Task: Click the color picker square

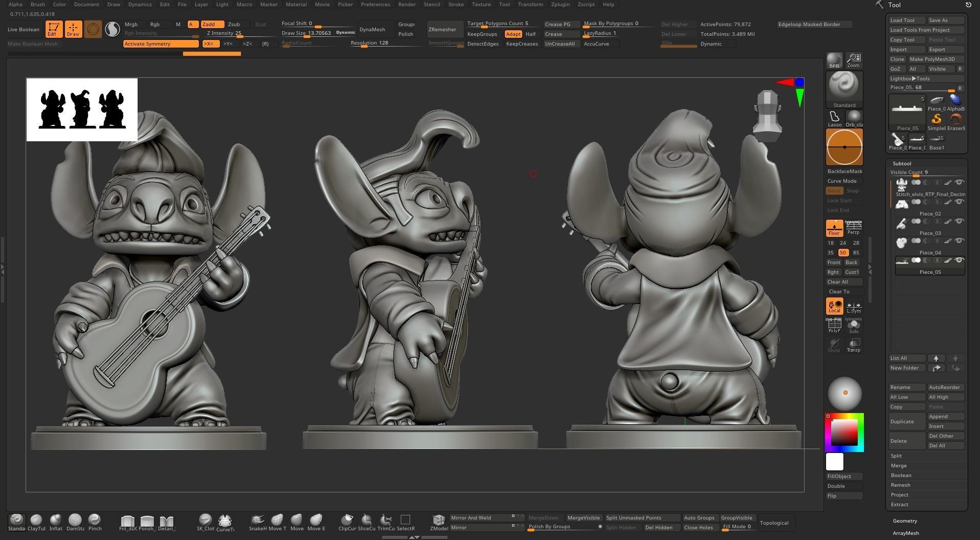Action: click(x=844, y=433)
